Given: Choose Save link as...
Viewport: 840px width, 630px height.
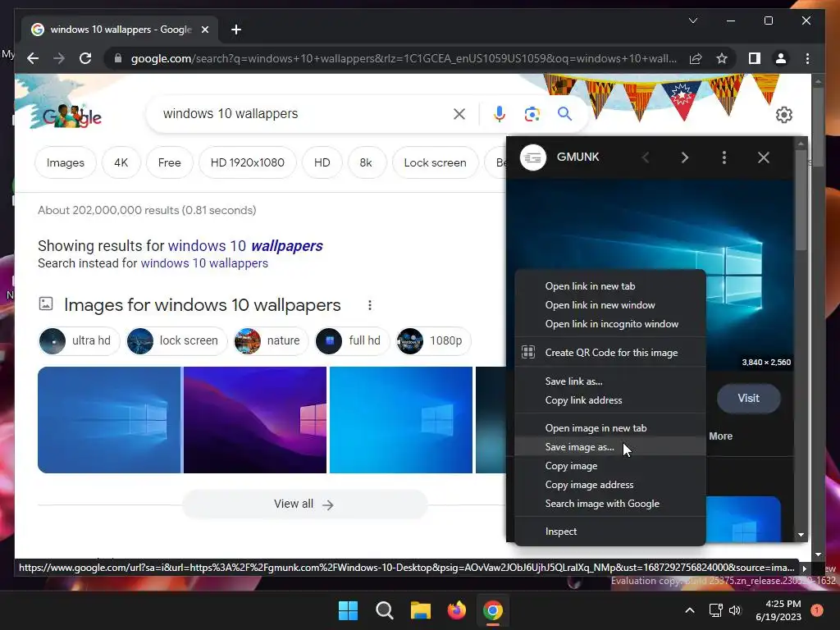Looking at the screenshot, I should (x=610, y=381).
